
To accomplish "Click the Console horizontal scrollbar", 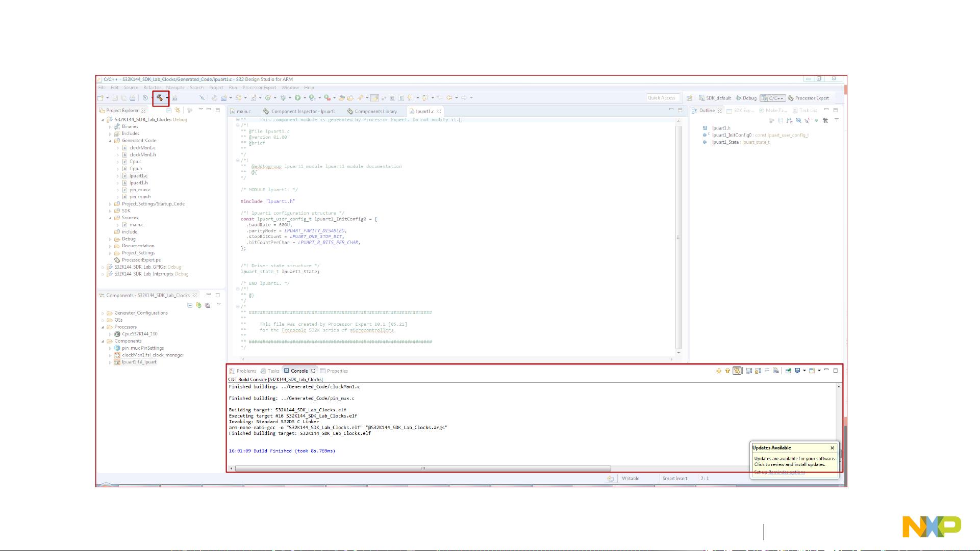I will [422, 468].
